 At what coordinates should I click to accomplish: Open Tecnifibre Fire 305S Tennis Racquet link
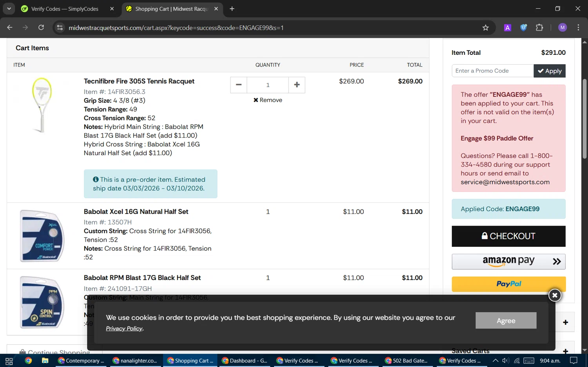pyautogui.click(x=139, y=81)
